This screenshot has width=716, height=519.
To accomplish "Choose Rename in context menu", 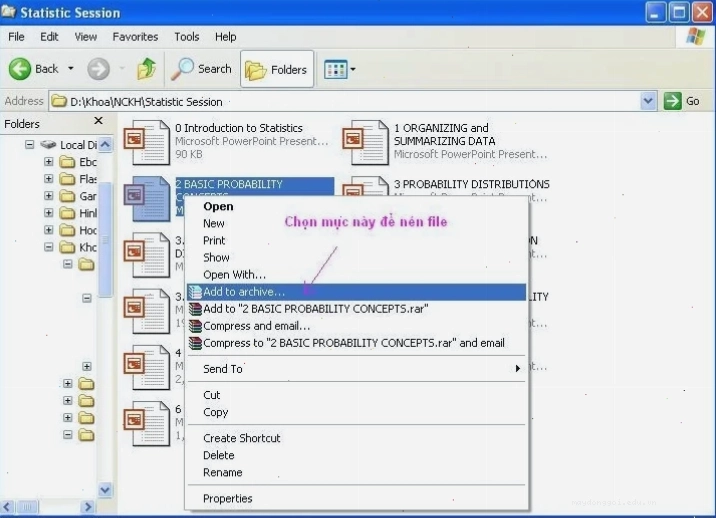I will tap(356, 472).
